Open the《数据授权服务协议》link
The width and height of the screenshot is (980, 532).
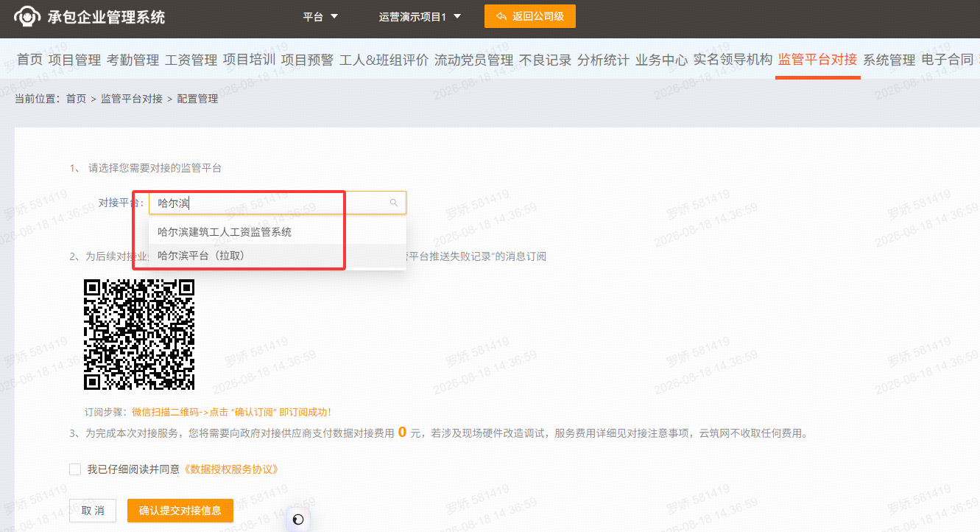click(231, 469)
